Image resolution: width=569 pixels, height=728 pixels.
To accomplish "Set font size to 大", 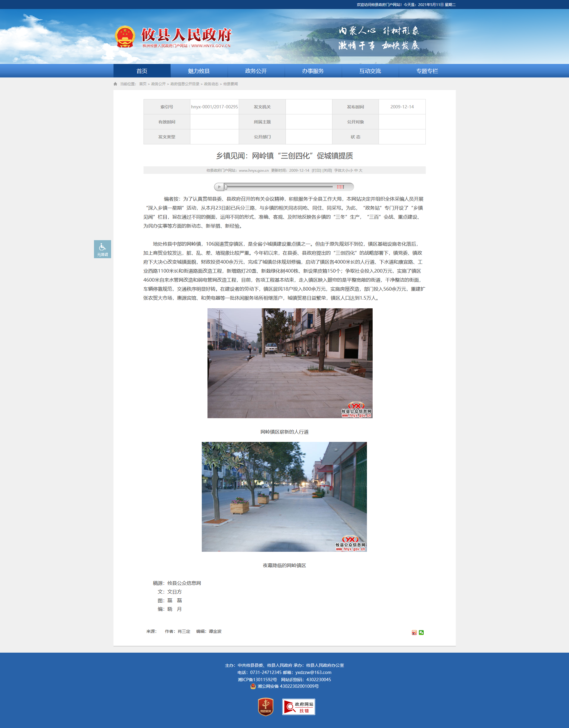I will click(360, 170).
